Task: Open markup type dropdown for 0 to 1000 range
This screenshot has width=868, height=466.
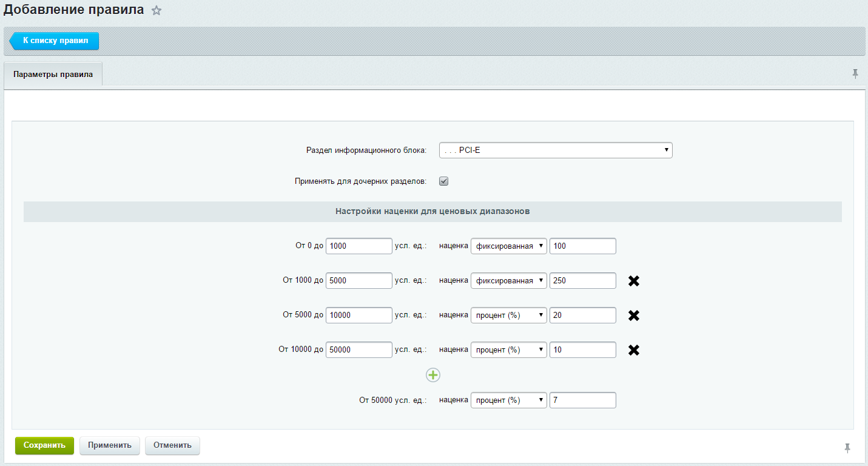Action: tap(508, 246)
